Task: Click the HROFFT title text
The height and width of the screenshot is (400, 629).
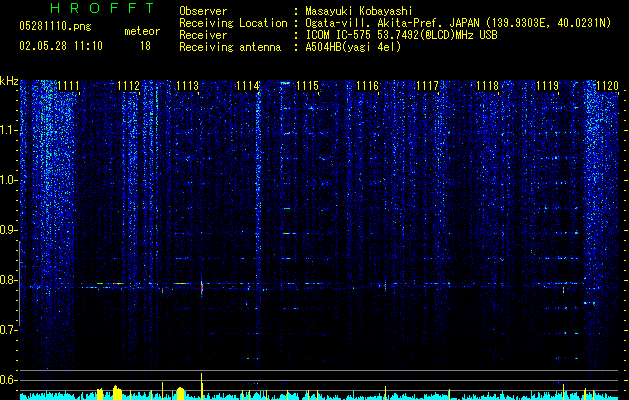Action: click(x=102, y=8)
